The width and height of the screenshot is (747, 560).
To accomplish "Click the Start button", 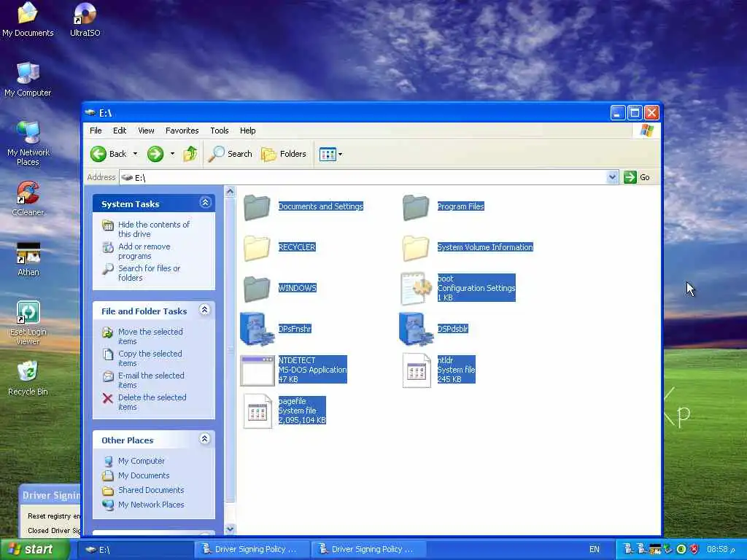I will (34, 549).
